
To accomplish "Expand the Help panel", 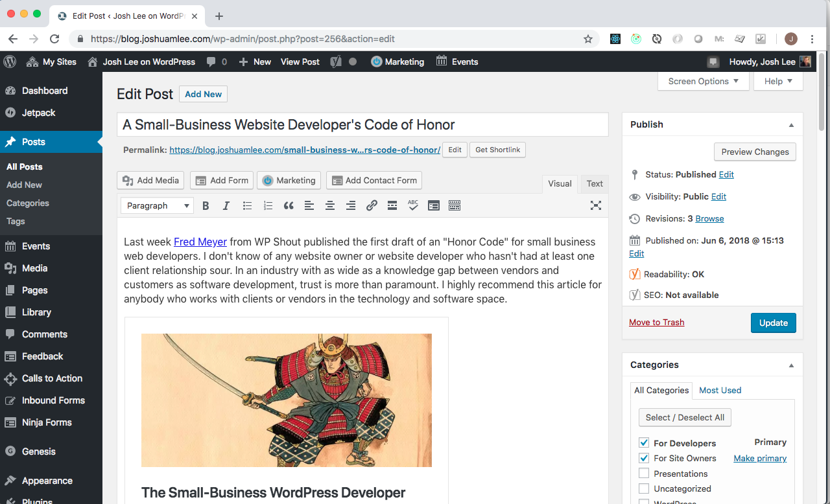I will 778,81.
